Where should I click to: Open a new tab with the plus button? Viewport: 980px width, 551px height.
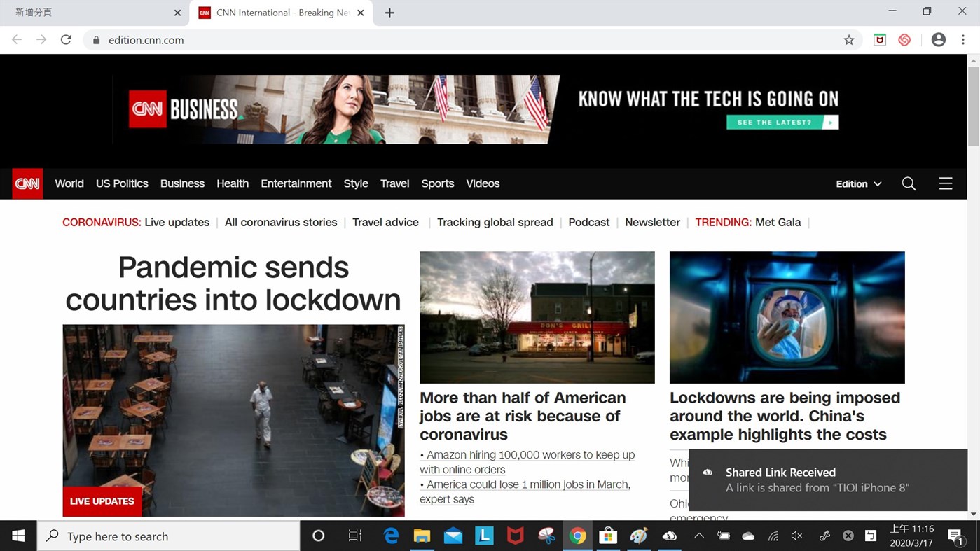coord(389,13)
